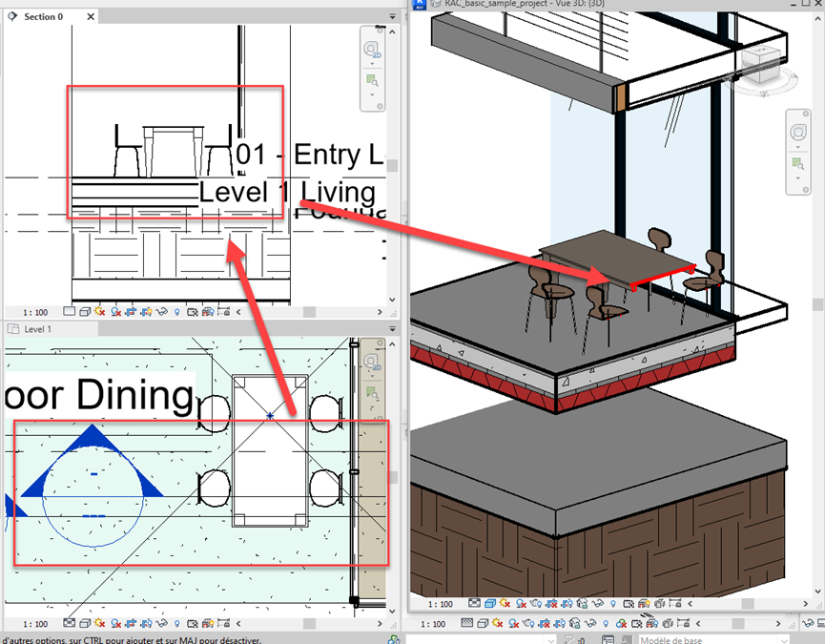Toggle sun path in 3D view control bar

click(x=505, y=604)
